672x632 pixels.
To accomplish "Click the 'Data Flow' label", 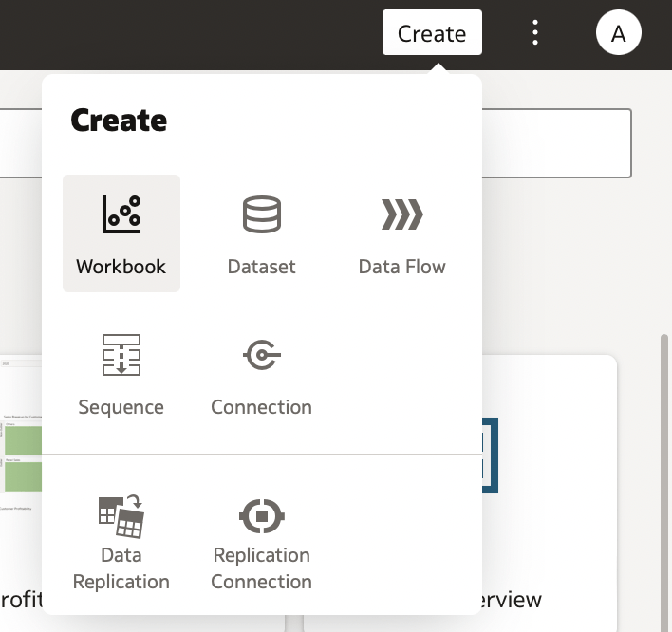I will pos(401,267).
